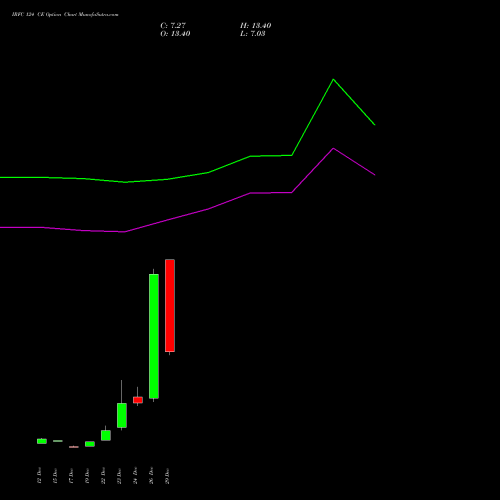Click the low value L: 7.03
Viewport: 500px width, 500px height.
point(253,33)
